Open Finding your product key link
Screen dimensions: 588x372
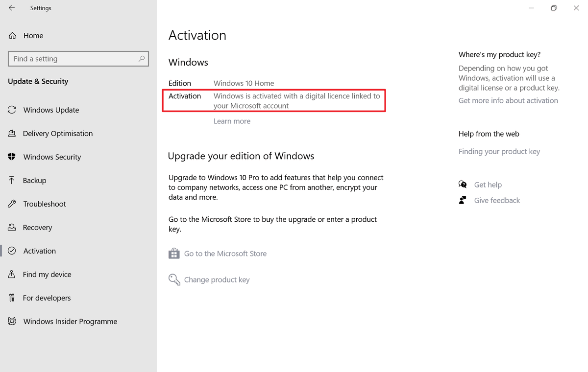click(x=499, y=152)
